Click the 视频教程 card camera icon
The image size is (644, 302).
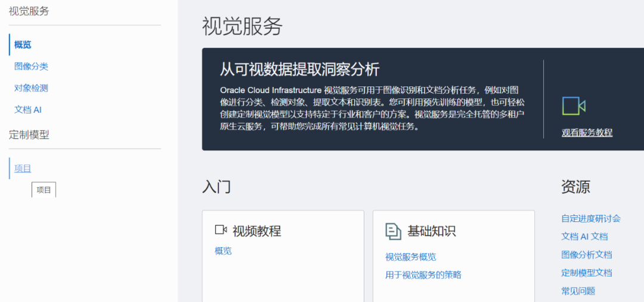[221, 230]
